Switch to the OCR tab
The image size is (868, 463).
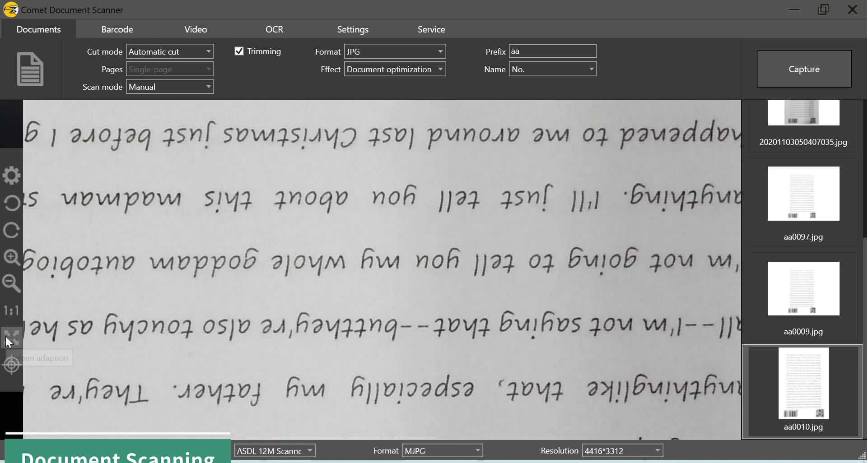pyautogui.click(x=274, y=29)
